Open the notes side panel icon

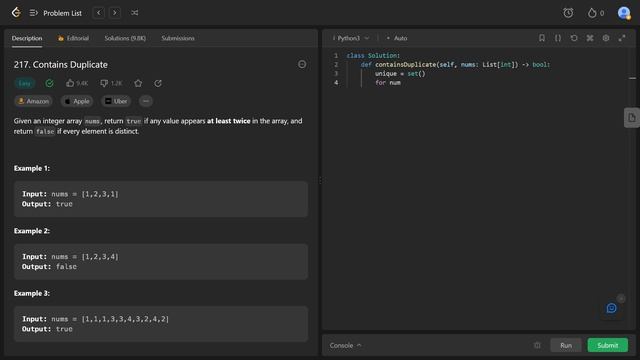click(x=631, y=118)
